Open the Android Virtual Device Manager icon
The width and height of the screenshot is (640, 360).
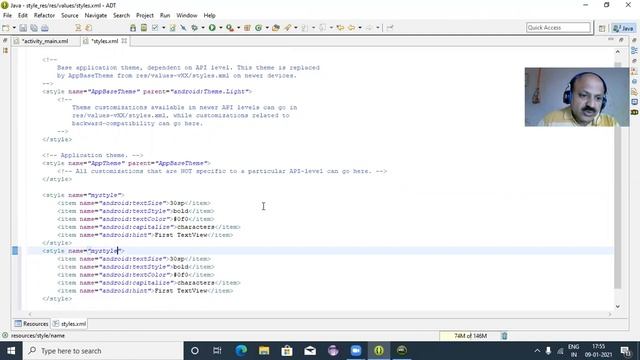click(x=144, y=28)
